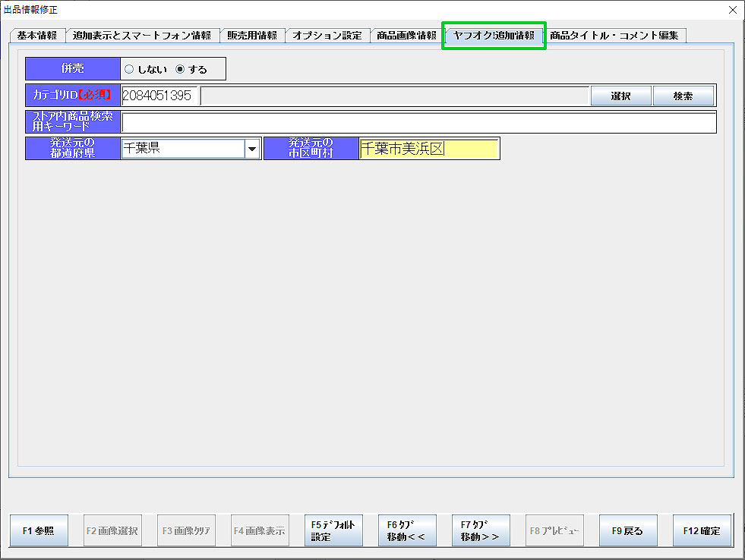The image size is (745, 560).
Task: Switch to the 基本情報 tab
Action: click(x=36, y=36)
